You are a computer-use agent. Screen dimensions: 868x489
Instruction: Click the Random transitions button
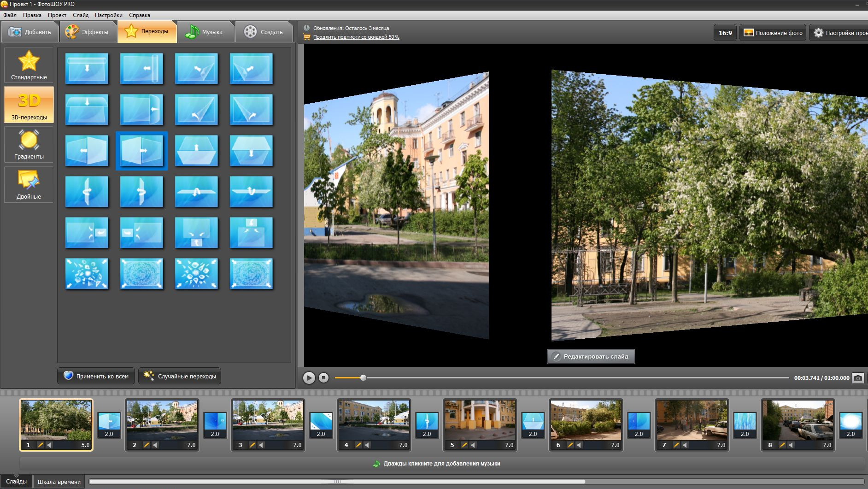(180, 376)
